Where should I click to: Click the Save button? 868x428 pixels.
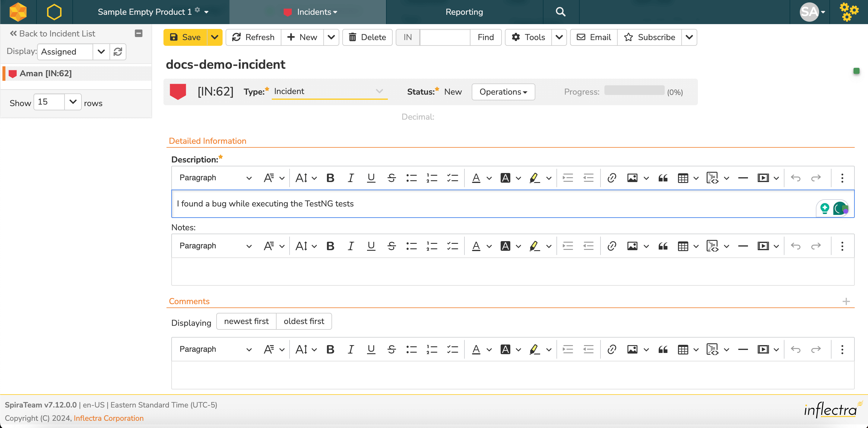[185, 37]
